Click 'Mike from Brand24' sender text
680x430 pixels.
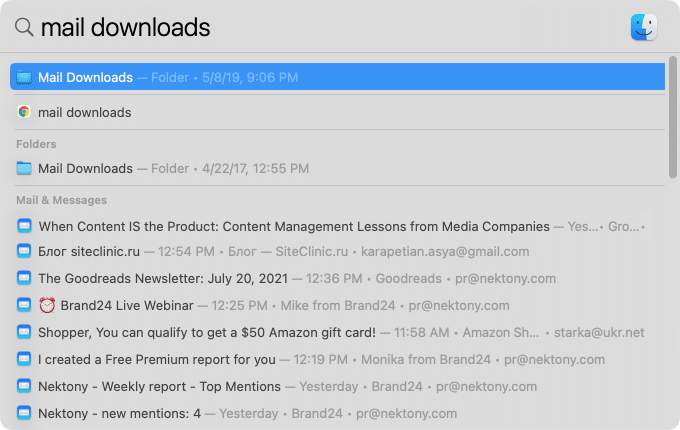click(x=338, y=305)
